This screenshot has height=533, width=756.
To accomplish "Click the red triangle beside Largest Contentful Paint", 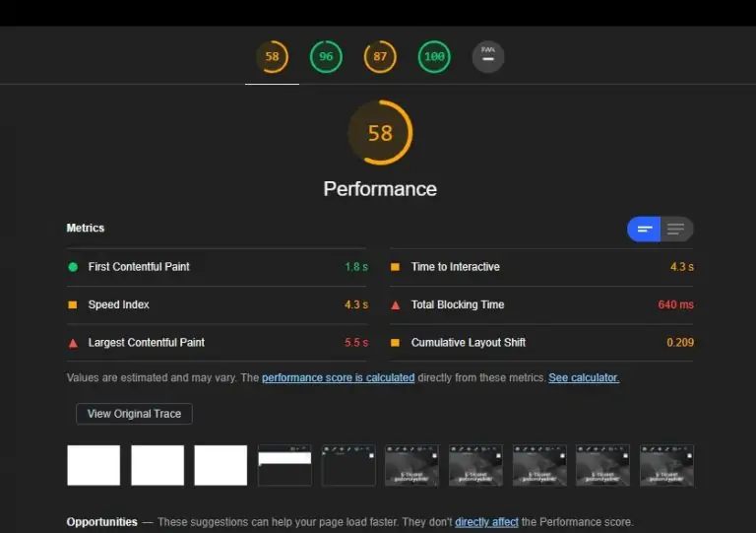I will pyautogui.click(x=73, y=343).
